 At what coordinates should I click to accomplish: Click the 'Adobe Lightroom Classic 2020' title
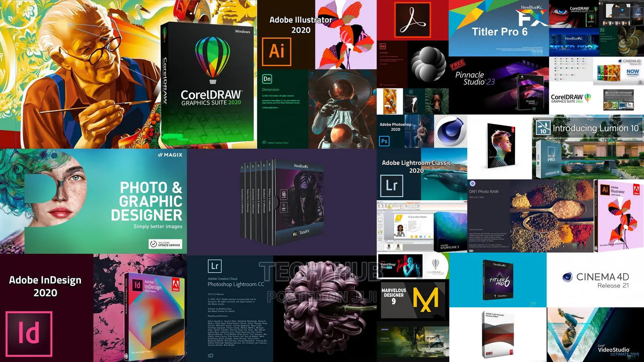tap(416, 167)
